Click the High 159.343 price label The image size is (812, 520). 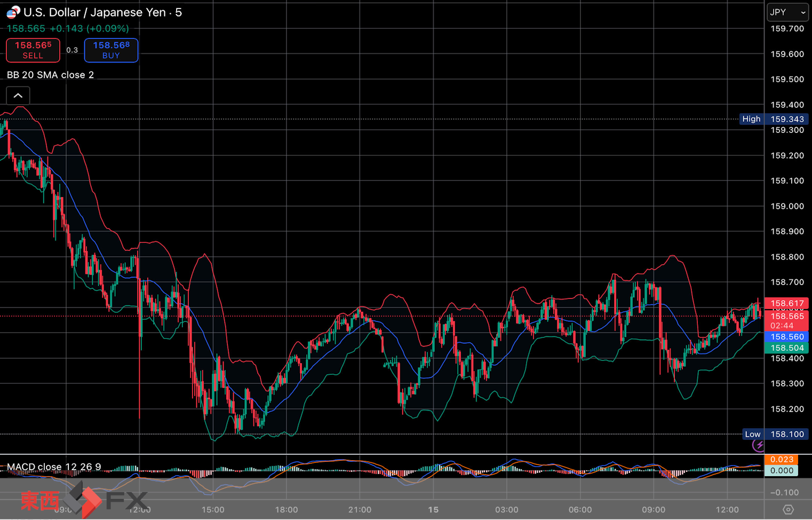click(774, 119)
